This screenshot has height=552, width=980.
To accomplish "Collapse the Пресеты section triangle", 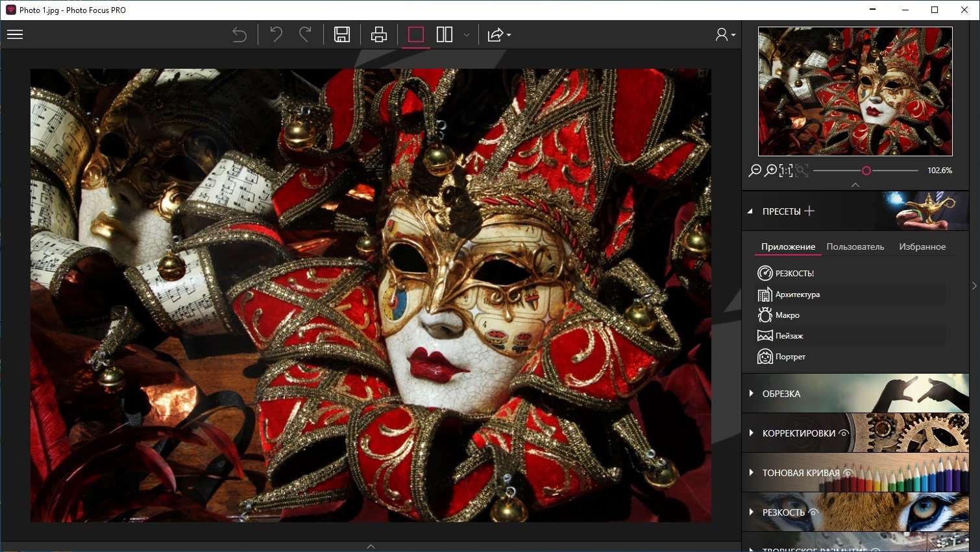I will coord(750,211).
